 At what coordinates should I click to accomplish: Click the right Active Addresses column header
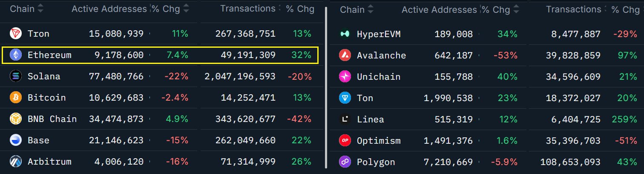tap(439, 9)
